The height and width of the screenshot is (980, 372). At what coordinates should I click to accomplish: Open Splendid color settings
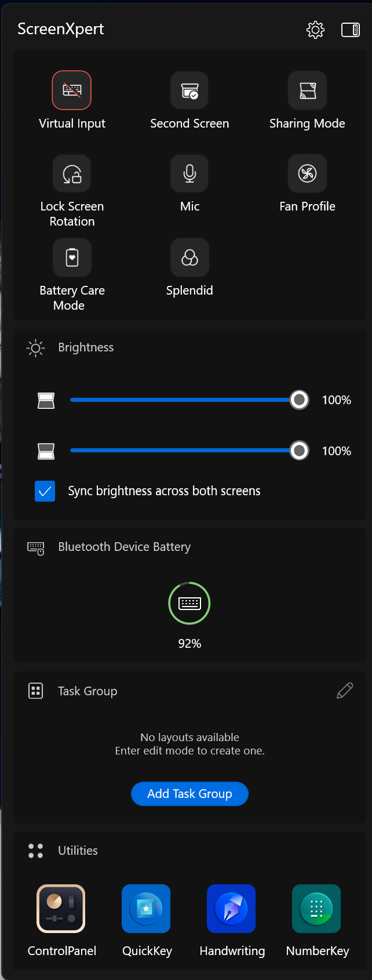point(189,257)
